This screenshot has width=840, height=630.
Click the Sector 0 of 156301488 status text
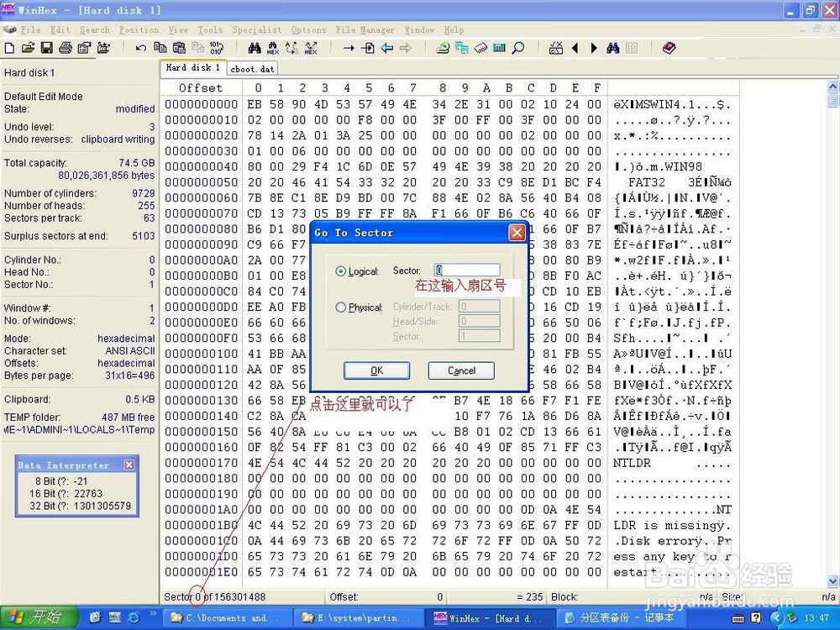coord(214,596)
